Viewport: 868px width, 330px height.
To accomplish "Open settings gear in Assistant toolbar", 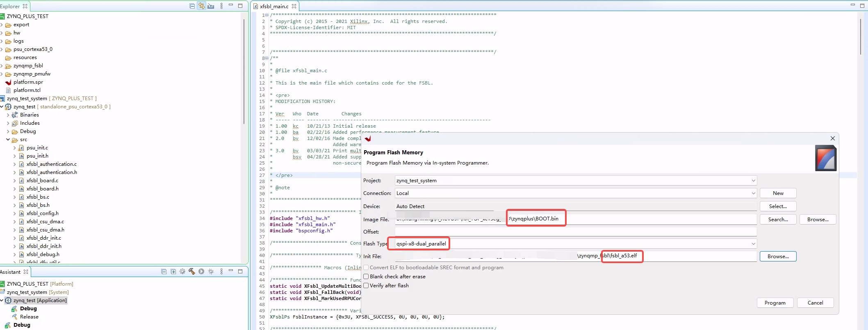I will pyautogui.click(x=182, y=271).
